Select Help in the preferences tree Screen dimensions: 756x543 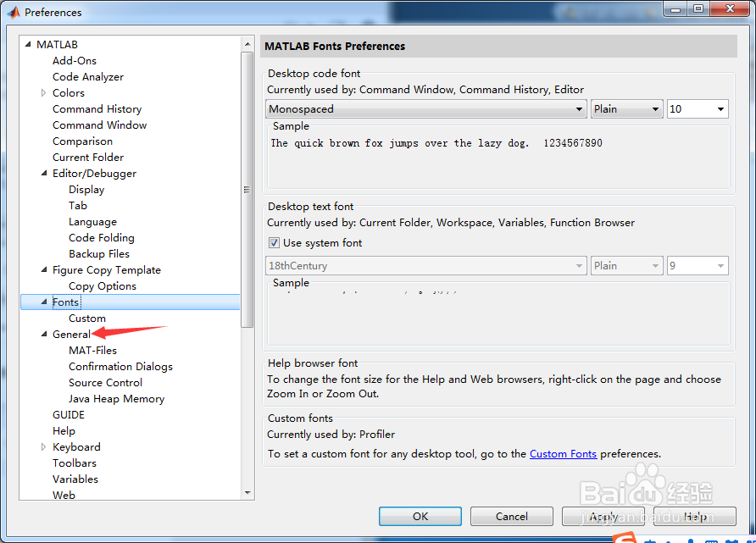click(64, 430)
